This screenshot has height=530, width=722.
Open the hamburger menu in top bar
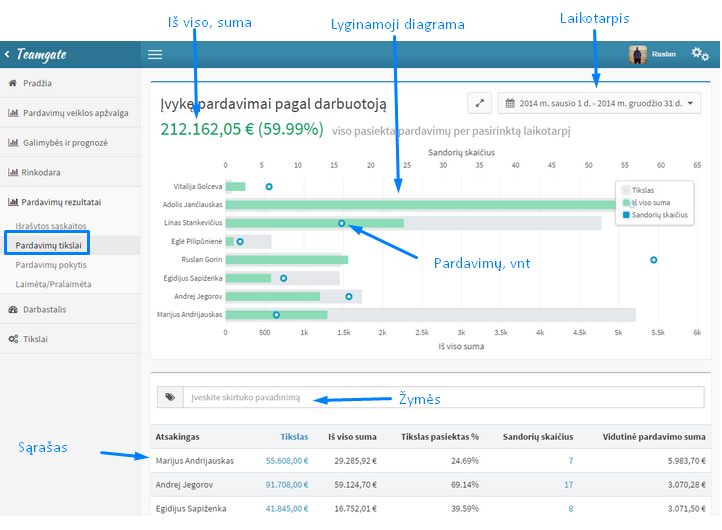155,54
